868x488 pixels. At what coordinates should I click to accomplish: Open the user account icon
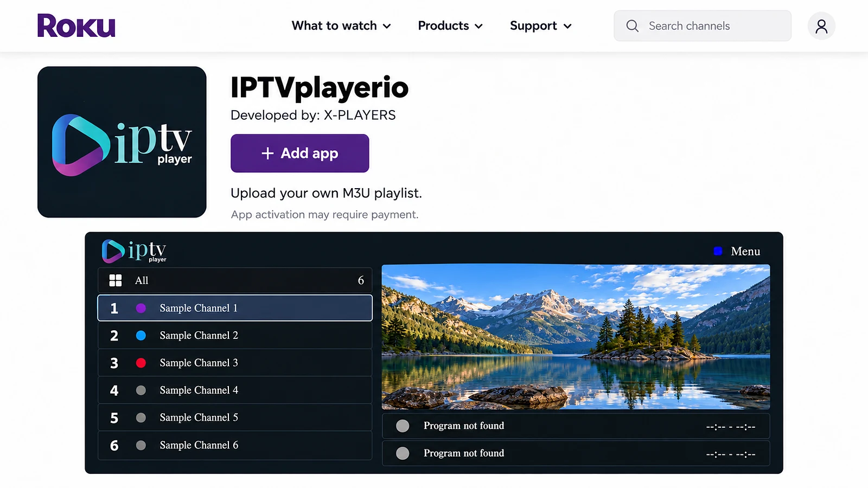click(x=821, y=26)
